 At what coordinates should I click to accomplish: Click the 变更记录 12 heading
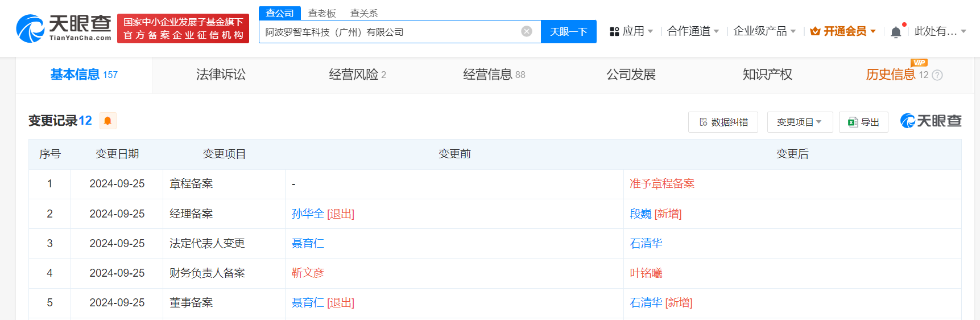[x=60, y=121]
